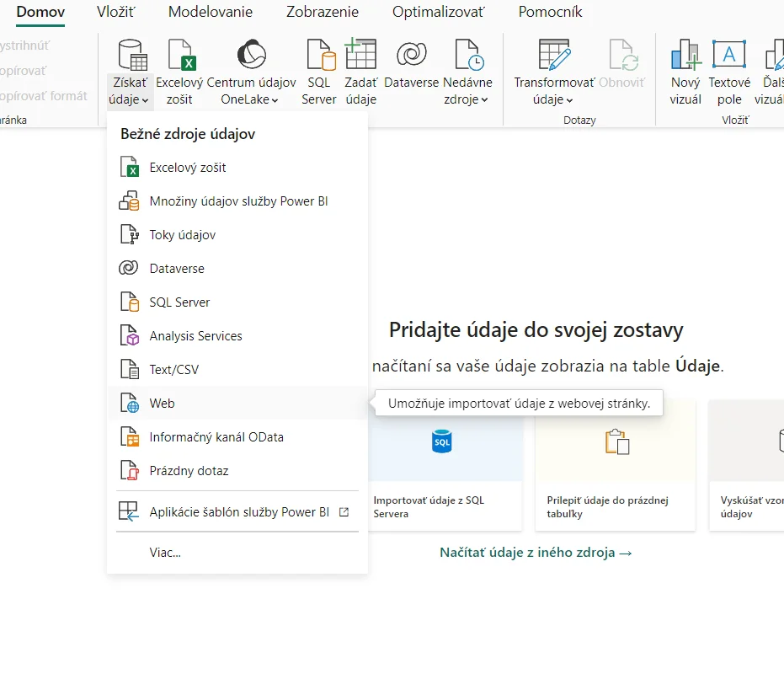
Task: Click the Transformovať údaje ribbon icon
Action: coord(554,55)
